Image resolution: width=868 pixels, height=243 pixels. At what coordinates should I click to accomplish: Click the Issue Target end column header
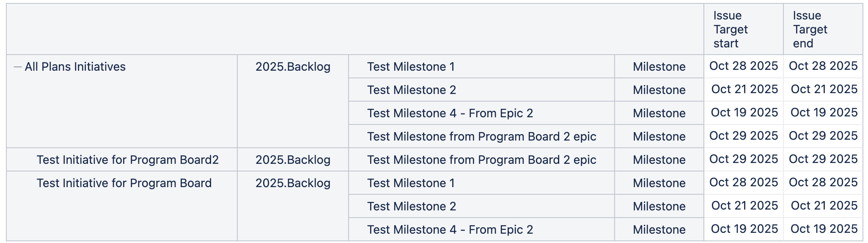pos(810,30)
